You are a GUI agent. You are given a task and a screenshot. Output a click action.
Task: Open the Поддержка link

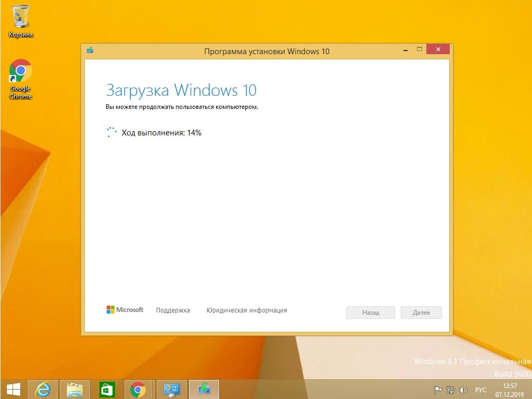pyautogui.click(x=173, y=310)
